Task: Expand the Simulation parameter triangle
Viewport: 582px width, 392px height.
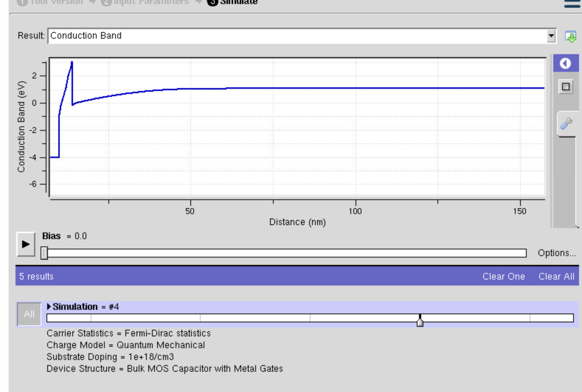Action: pyautogui.click(x=49, y=307)
